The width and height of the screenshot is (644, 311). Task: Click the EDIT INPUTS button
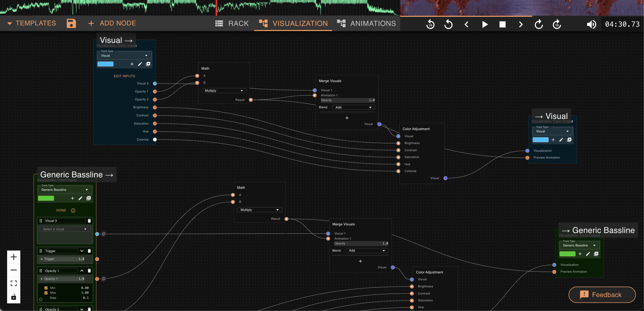click(124, 76)
